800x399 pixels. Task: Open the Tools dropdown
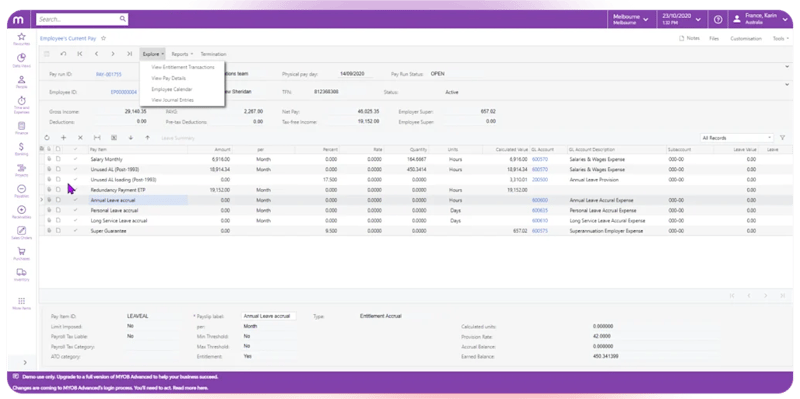(780, 38)
